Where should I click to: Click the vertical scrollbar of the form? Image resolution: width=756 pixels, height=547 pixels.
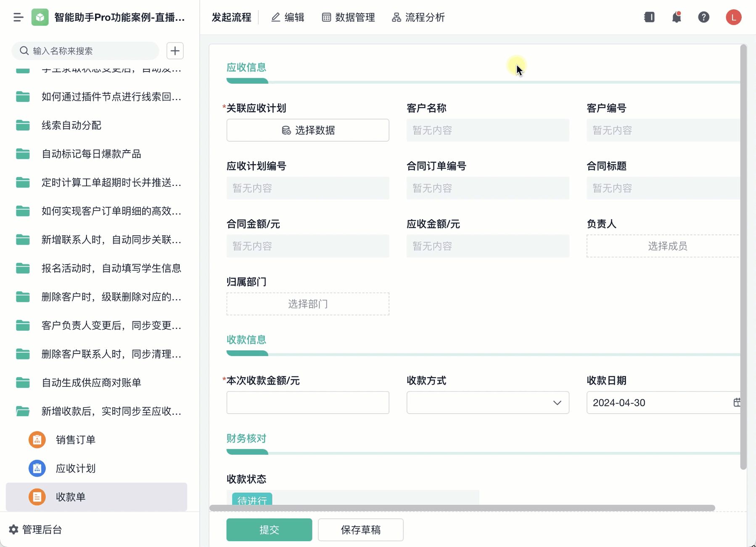(x=743, y=257)
